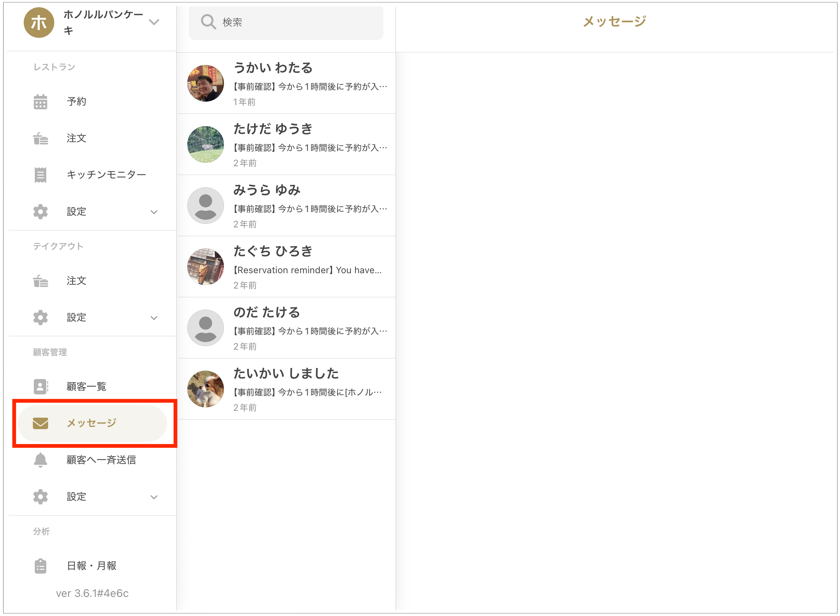Image resolution: width=840 pixels, height=616 pixels.
Task: Open たぐち ひろき's profile photo
Action: pyautogui.click(x=206, y=267)
